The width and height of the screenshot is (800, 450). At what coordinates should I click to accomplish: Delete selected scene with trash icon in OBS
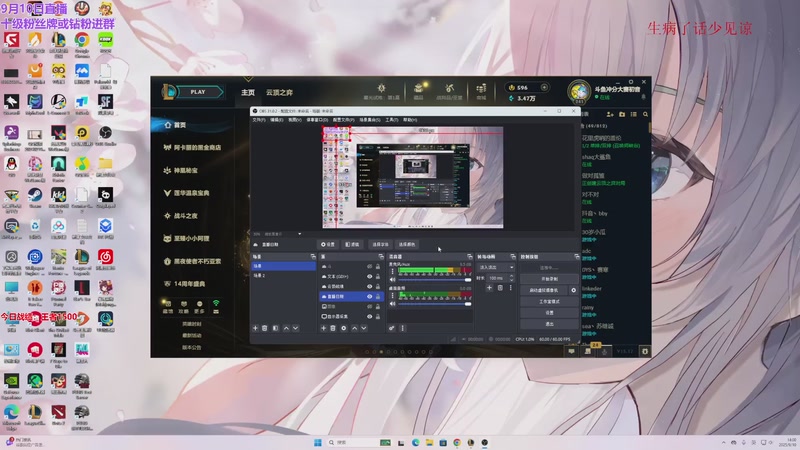[x=265, y=328]
